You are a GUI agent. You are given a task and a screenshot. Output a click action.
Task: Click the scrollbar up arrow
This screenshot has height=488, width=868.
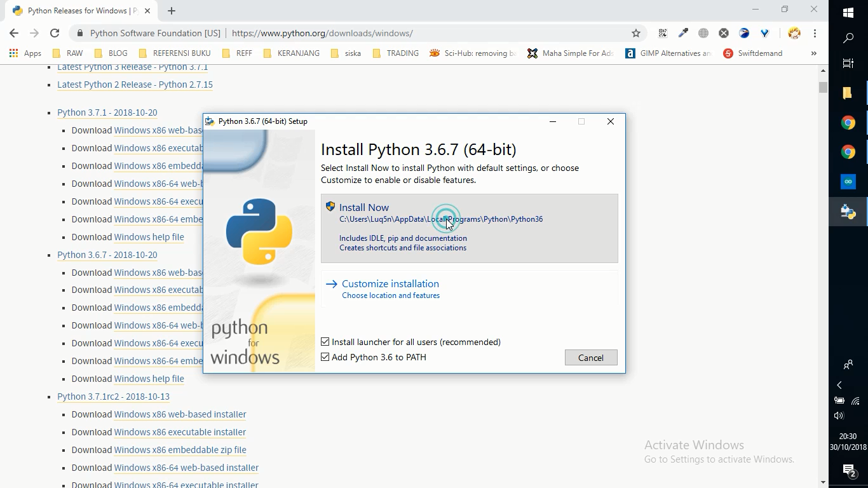tap(823, 70)
